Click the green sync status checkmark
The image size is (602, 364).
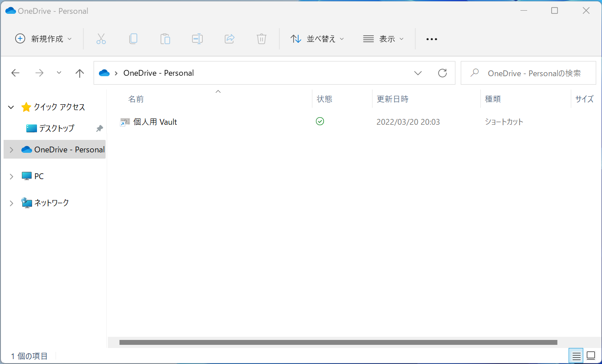[x=320, y=121]
